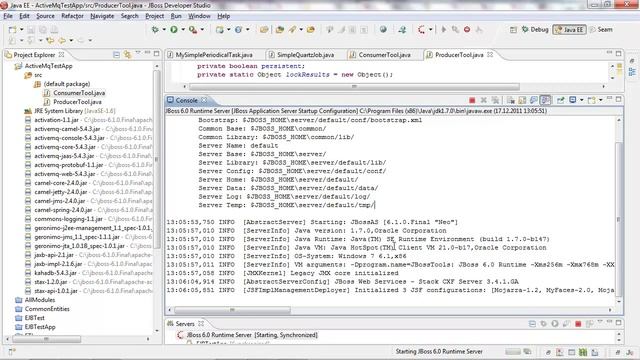Open Project Explorer view menu triangle

click(x=138, y=53)
